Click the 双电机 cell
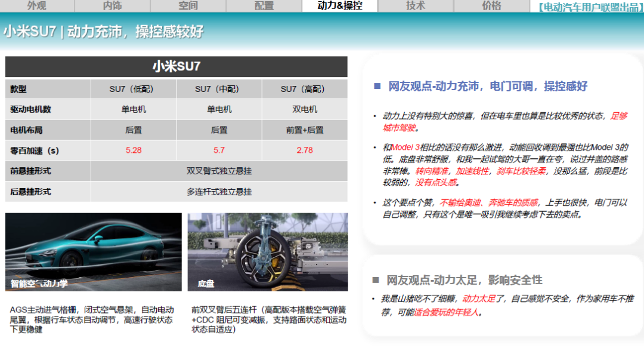The image size is (644, 363). coord(305,109)
